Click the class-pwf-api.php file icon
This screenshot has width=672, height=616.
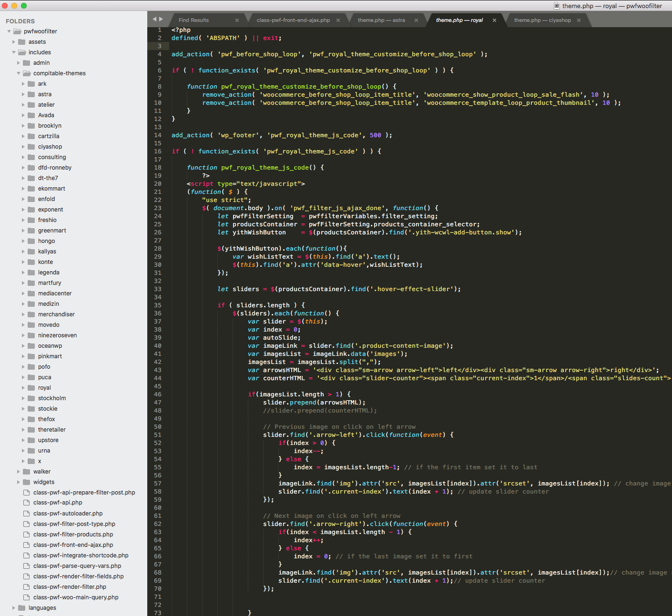pos(27,503)
